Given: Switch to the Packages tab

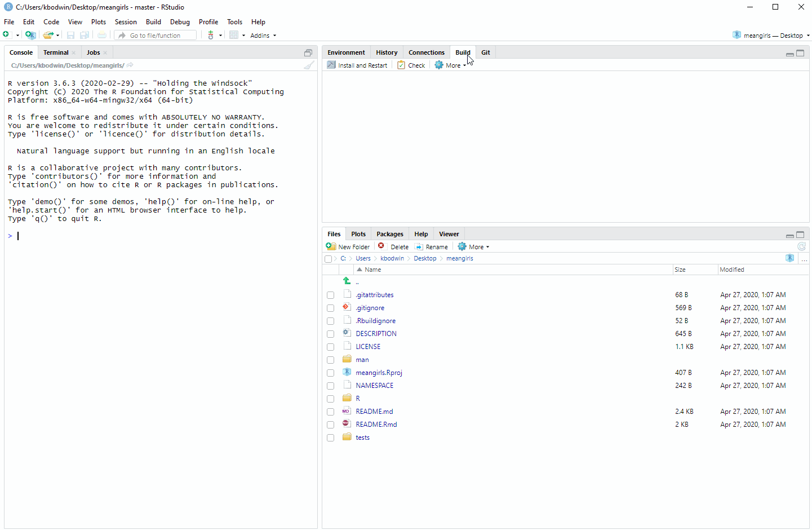Looking at the screenshot, I should 389,234.
